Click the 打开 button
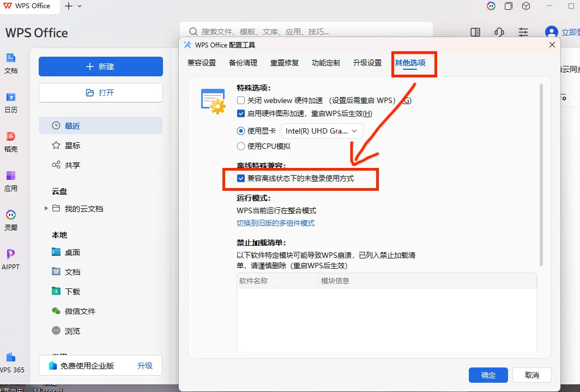 coord(101,93)
